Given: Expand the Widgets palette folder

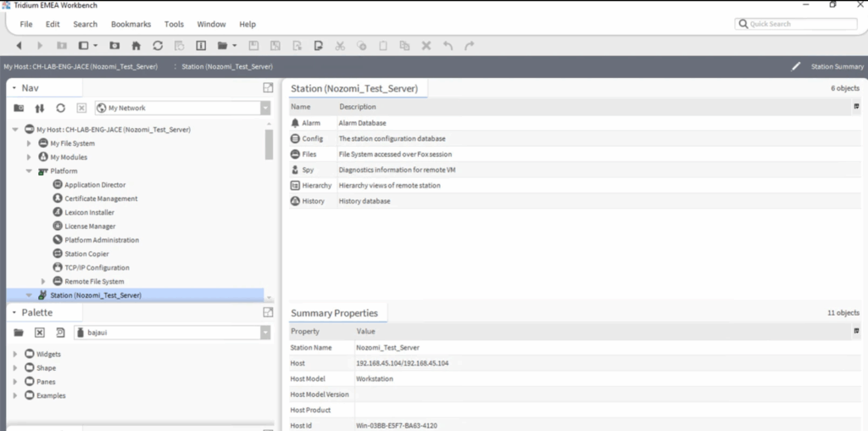Looking at the screenshot, I should coord(15,354).
